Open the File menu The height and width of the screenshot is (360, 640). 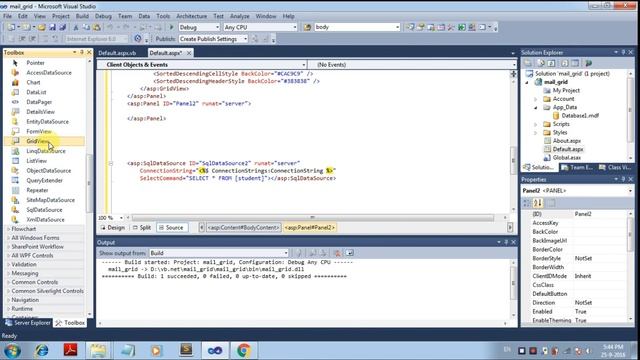(7, 16)
